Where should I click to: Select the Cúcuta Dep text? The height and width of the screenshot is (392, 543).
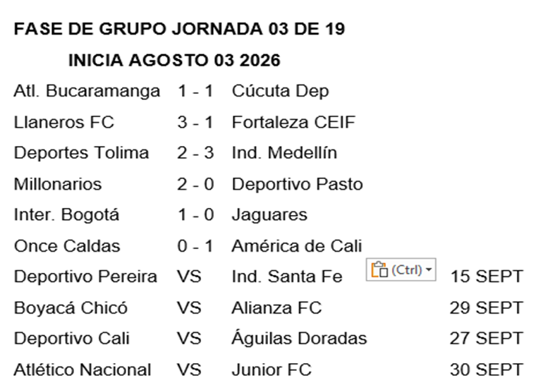pos(280,92)
